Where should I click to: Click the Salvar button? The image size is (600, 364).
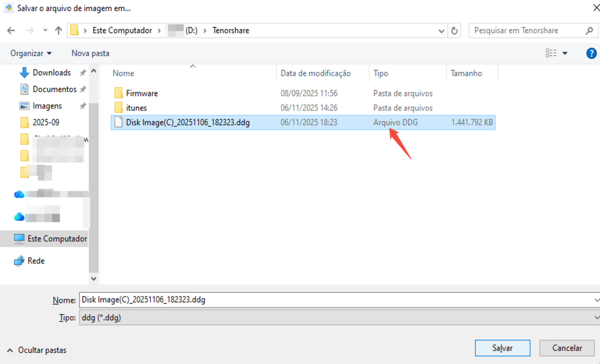pyautogui.click(x=502, y=348)
